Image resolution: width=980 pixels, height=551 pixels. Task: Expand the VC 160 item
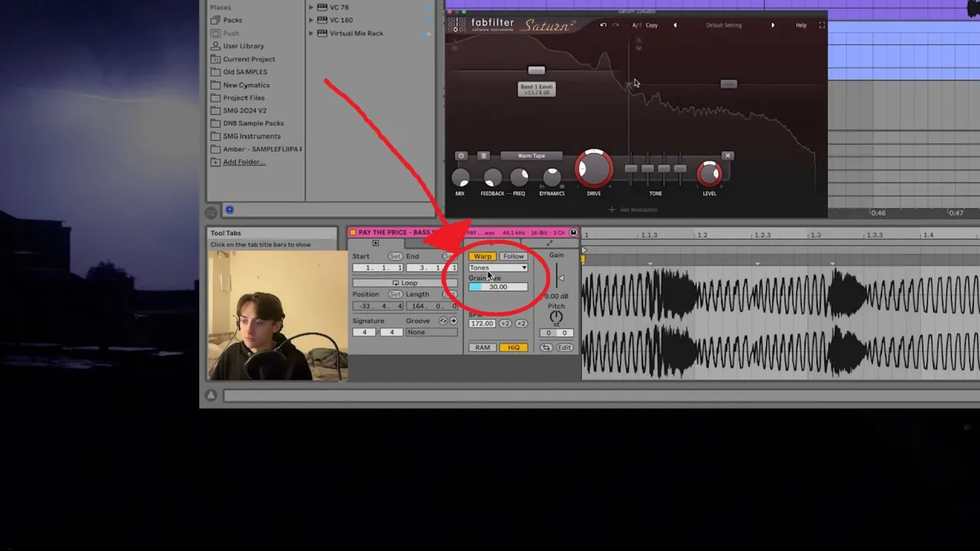(x=312, y=20)
